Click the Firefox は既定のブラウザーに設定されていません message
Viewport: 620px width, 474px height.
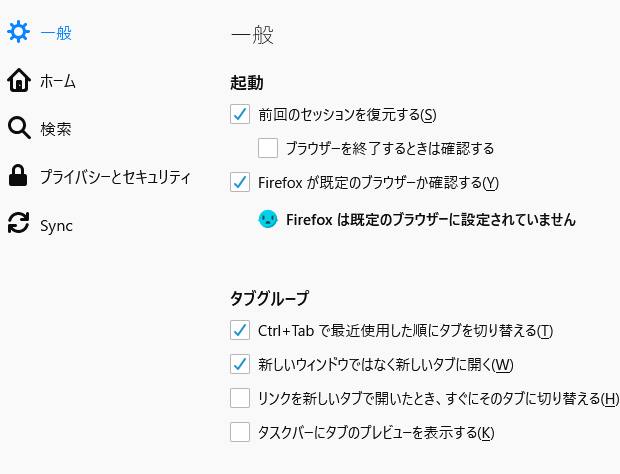coord(430,218)
